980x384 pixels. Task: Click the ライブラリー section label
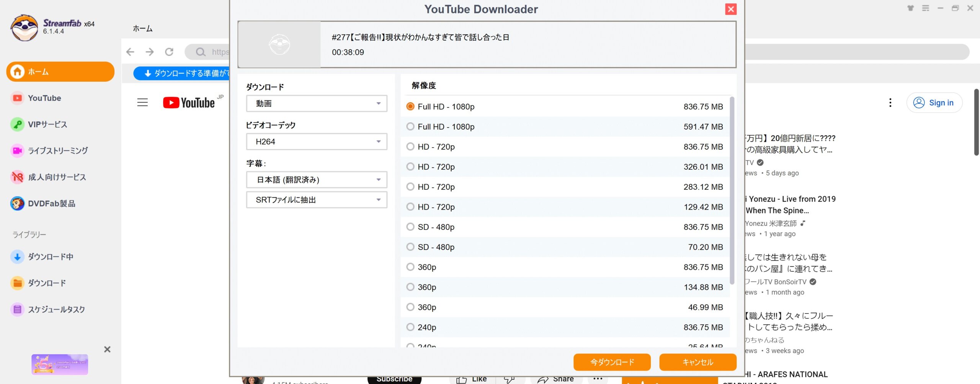click(x=29, y=235)
